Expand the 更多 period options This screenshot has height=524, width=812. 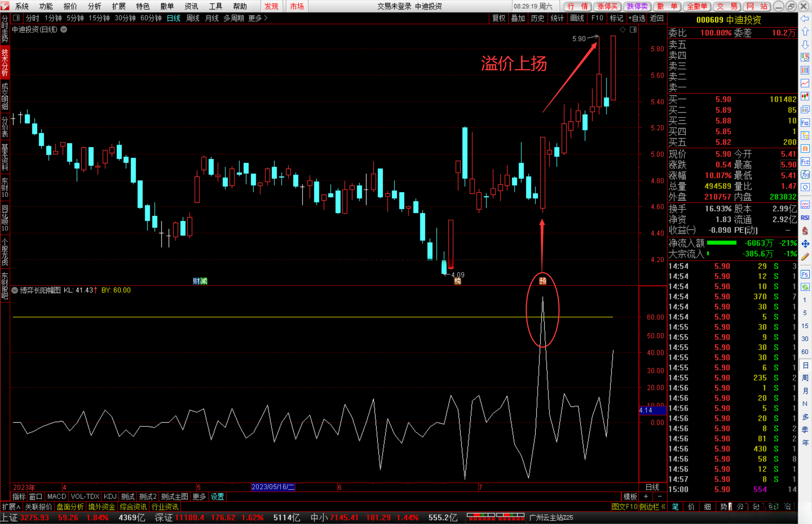[258, 18]
